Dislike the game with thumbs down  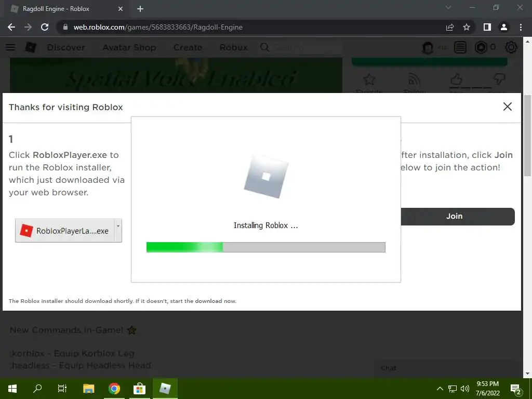coord(499,79)
